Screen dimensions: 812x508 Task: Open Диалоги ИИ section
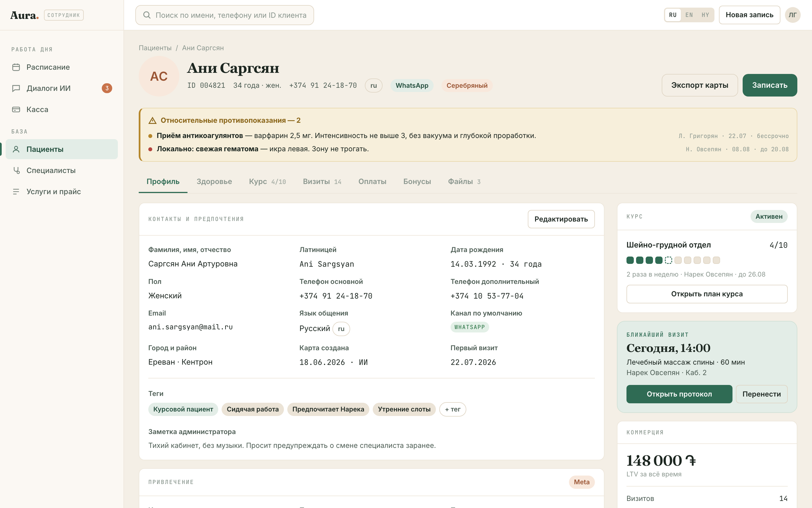[x=62, y=88]
